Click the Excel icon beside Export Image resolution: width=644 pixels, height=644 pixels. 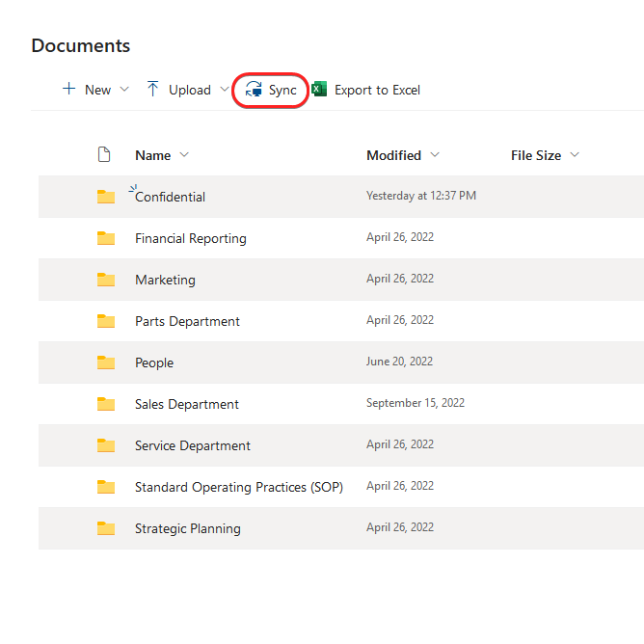(x=319, y=90)
